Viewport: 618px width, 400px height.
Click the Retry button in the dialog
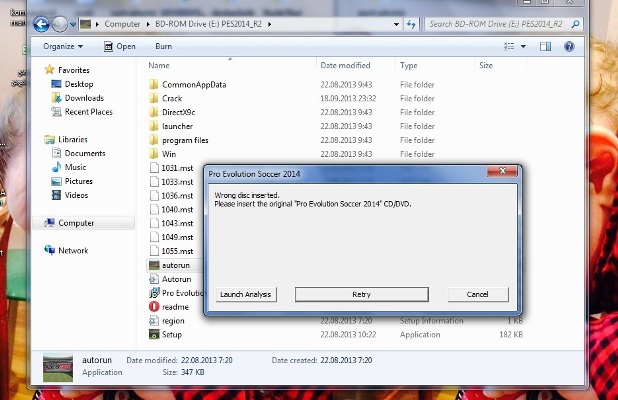(361, 294)
